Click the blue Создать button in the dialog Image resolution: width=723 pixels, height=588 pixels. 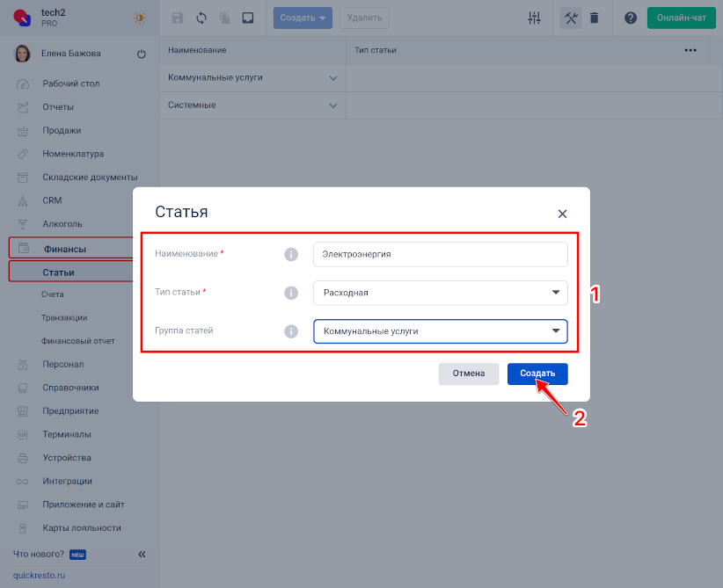[x=537, y=374]
